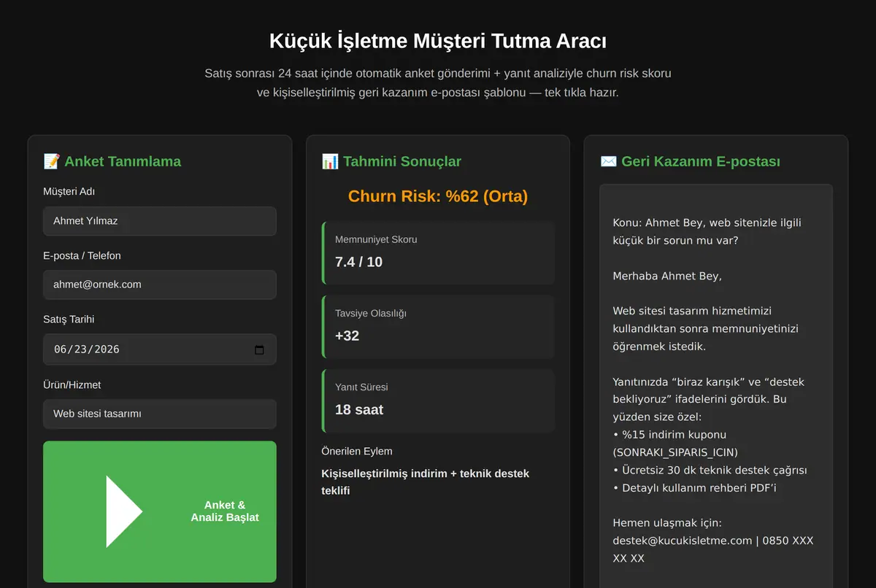Click the %15 indirim kuponu bullet
The width and height of the screenshot is (876, 588).
[675, 444]
